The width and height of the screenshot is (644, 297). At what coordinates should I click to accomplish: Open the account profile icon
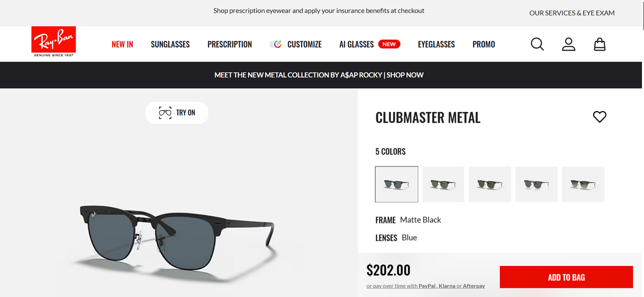(x=569, y=44)
